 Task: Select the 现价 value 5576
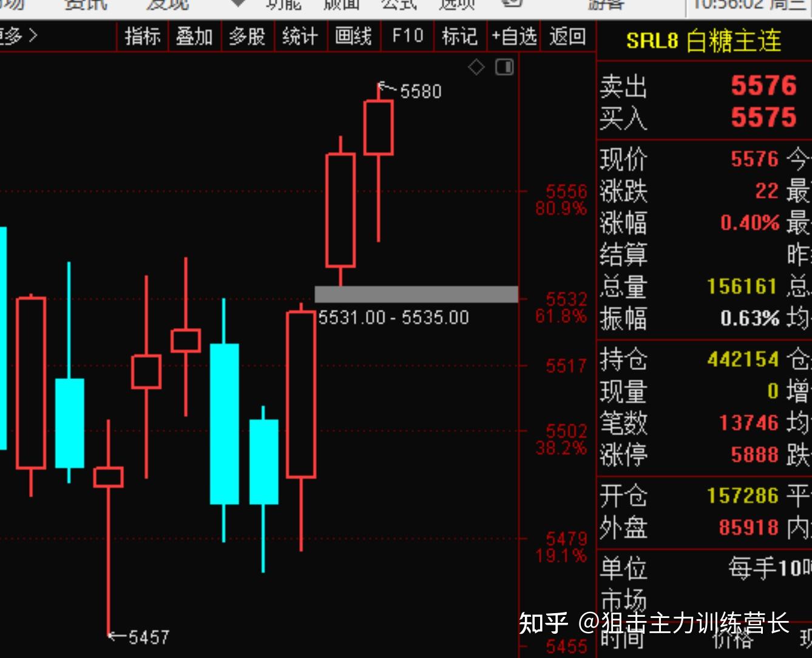coord(754,159)
